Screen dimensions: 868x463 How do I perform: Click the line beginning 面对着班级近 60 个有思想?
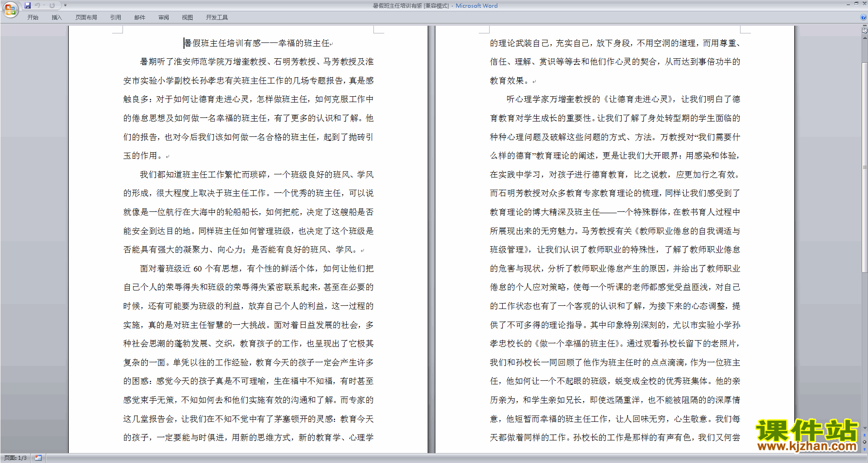[x=257, y=269]
